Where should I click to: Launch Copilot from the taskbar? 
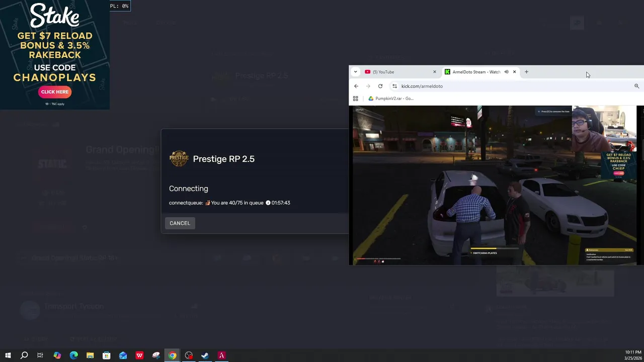click(x=57, y=355)
